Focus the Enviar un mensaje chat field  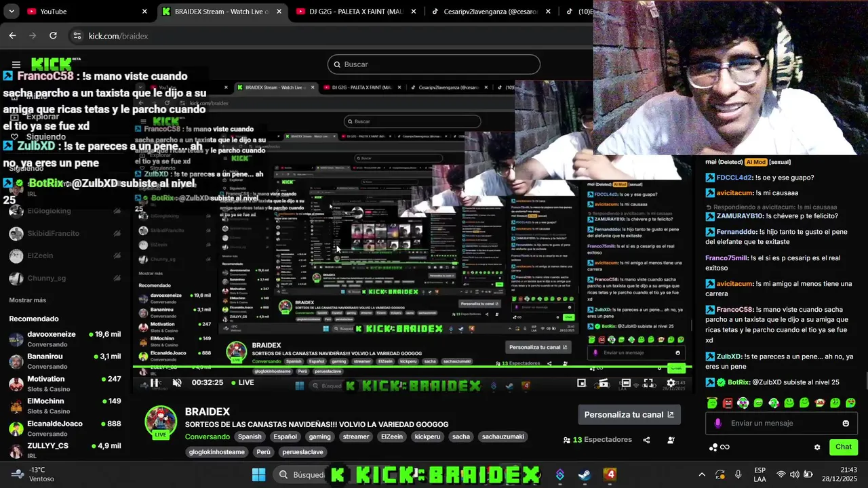tap(781, 424)
